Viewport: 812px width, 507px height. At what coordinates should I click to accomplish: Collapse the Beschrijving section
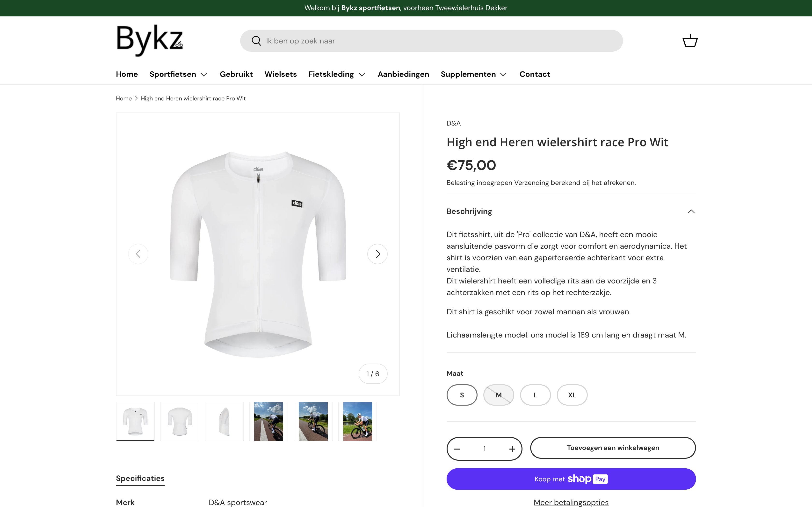tap(692, 211)
